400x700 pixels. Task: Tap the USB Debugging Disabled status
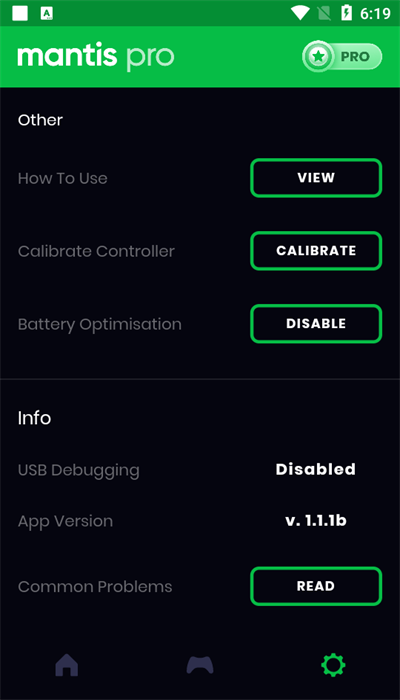coord(316,469)
